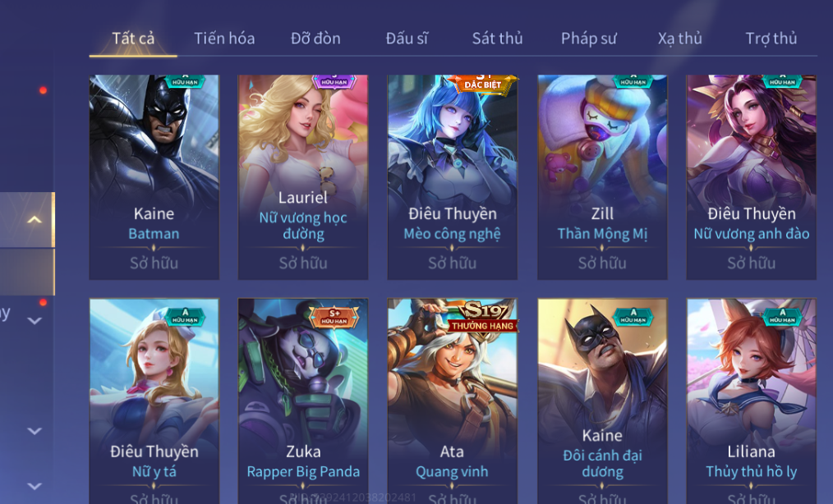Click the S+ Hữu Hạn badge on Zuka
Image resolution: width=833 pixels, height=504 pixels.
[334, 317]
